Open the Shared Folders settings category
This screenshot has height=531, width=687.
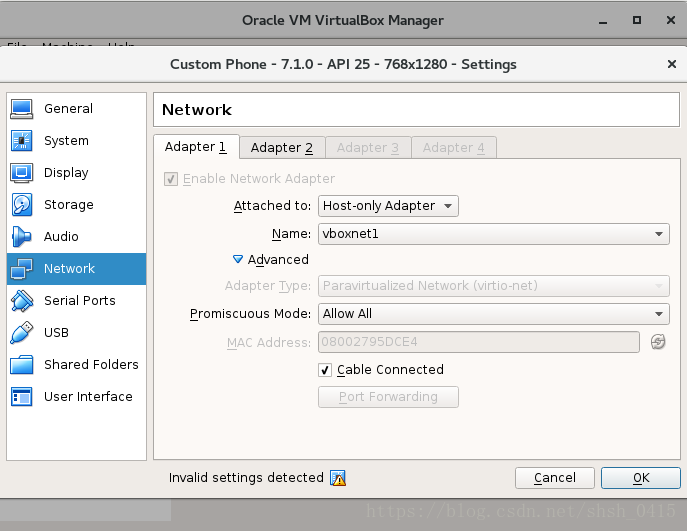77,365
